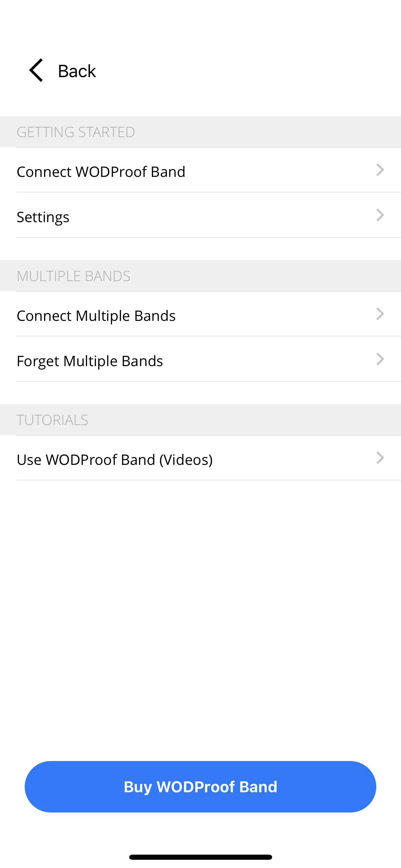The image size is (401, 868).
Task: Tap the Multiple Bands section header
Action: pos(200,276)
